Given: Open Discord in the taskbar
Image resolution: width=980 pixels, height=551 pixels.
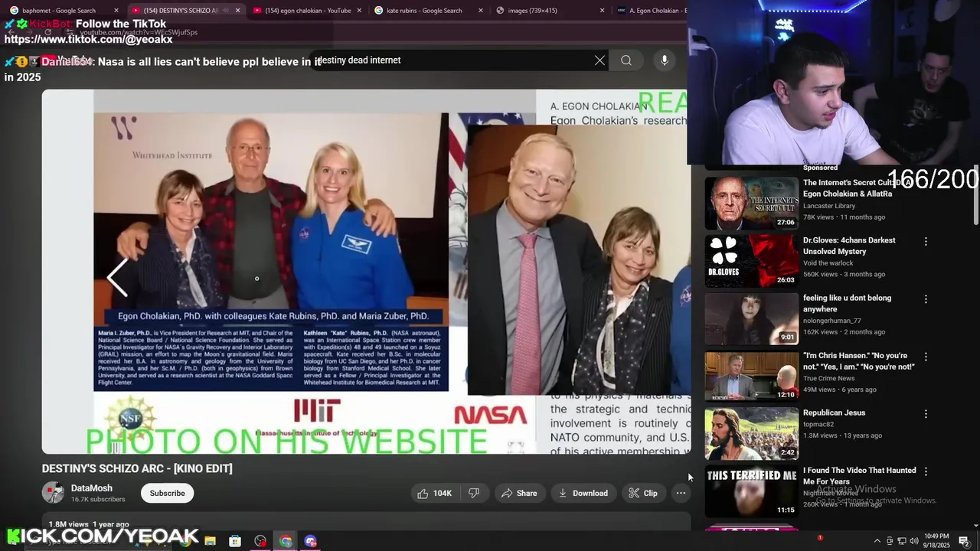Looking at the screenshot, I should click(x=310, y=541).
